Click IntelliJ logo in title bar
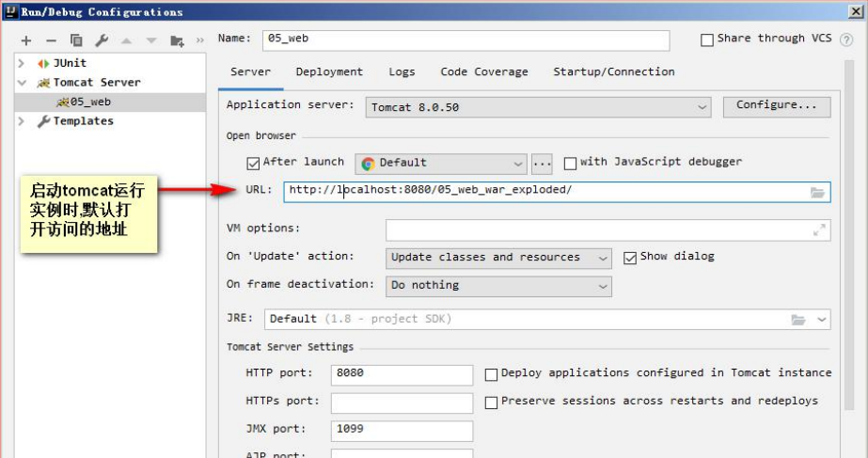Image resolution: width=868 pixels, height=458 pixels. 11,11
